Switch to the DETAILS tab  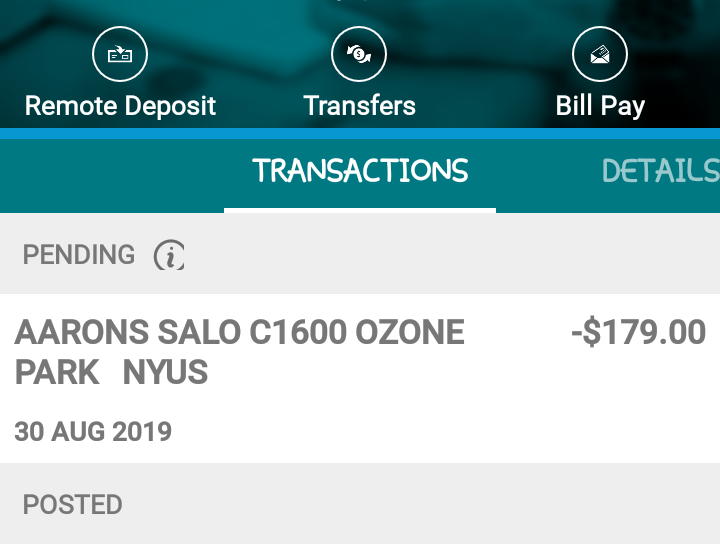[660, 171]
